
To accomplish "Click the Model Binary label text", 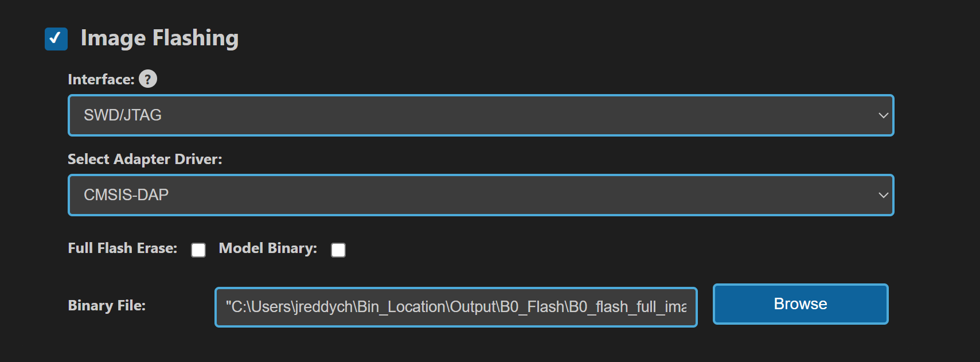I will tap(268, 248).
